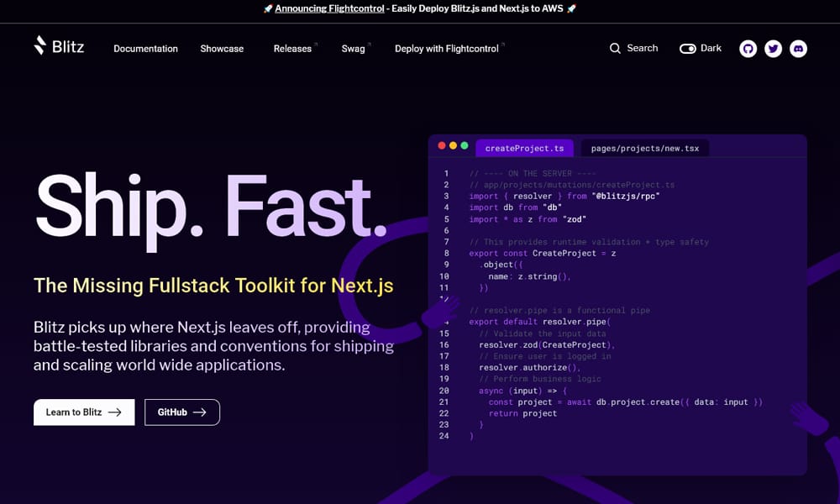
Task: Open the Twitter icon in header
Action: (773, 49)
